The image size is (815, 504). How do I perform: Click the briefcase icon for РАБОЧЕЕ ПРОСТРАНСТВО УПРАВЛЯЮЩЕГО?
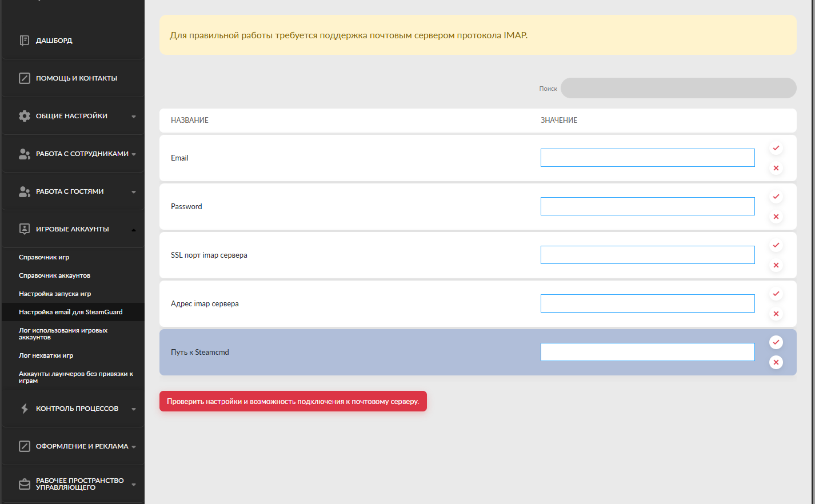click(25, 484)
